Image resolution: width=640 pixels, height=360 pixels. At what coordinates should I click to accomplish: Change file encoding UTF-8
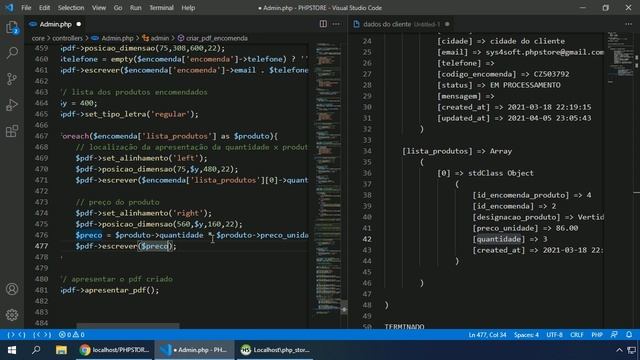click(x=554, y=335)
